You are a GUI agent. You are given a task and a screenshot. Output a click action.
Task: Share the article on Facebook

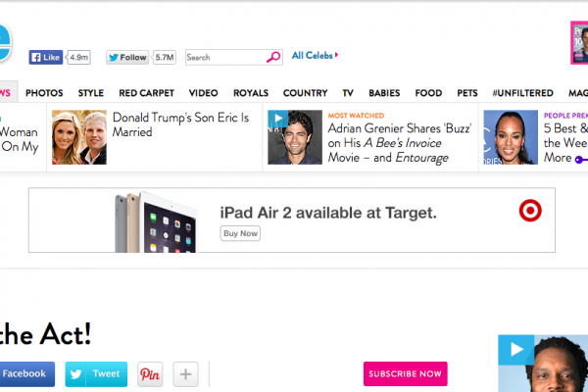point(27,374)
